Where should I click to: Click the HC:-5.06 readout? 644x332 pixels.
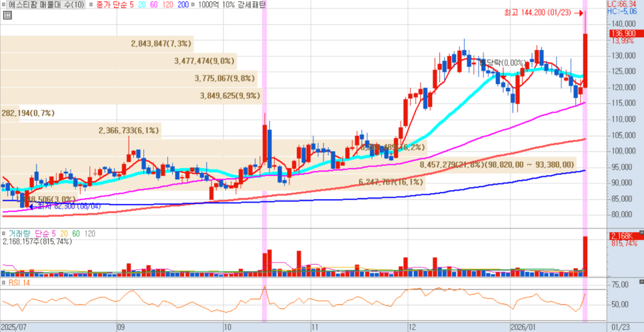622,11
